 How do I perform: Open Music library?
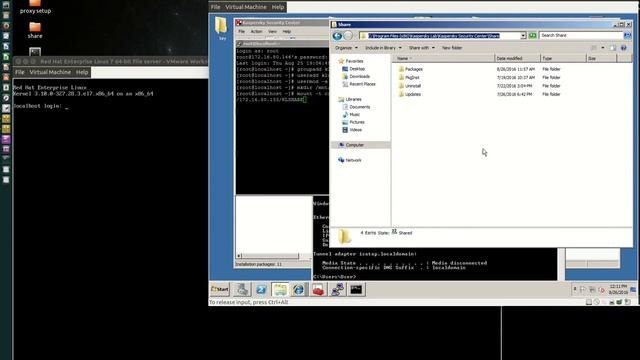point(354,115)
